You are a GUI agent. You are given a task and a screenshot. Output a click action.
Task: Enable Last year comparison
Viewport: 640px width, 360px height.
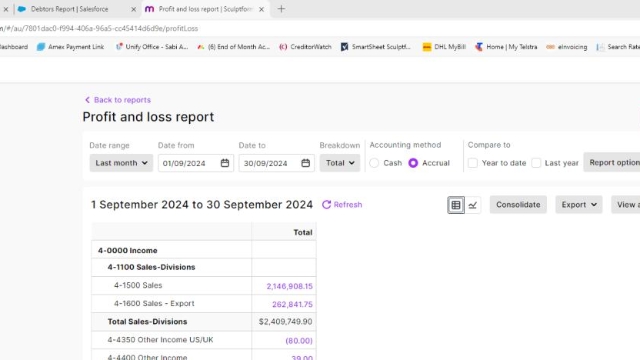click(x=536, y=163)
